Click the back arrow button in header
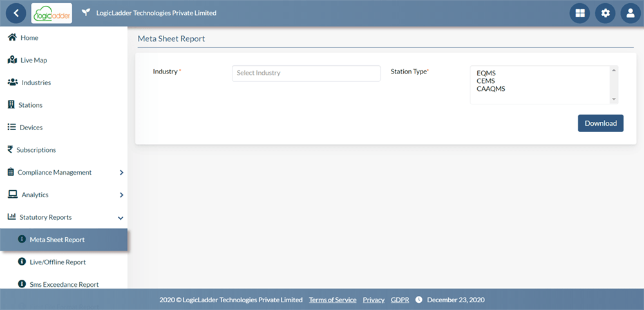The image size is (644, 310). (16, 13)
